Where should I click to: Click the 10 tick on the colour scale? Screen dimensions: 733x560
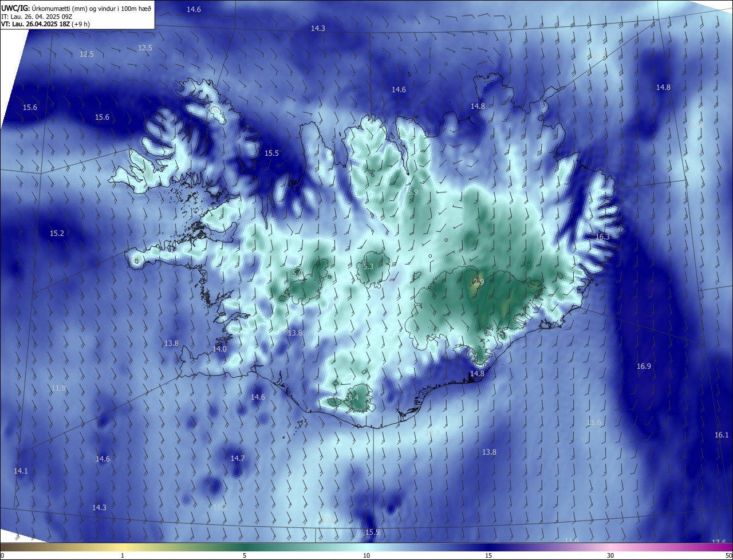[x=366, y=555]
